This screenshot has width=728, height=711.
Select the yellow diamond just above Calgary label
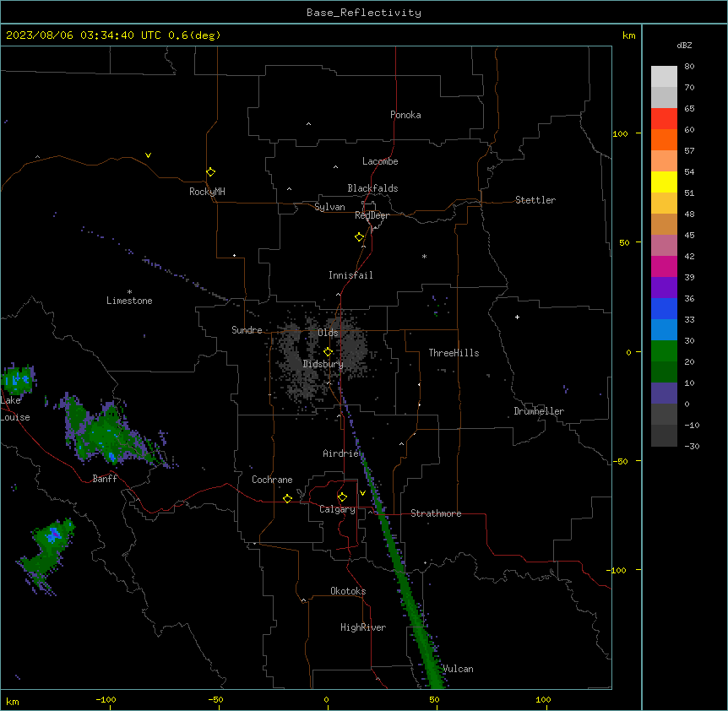(x=342, y=497)
